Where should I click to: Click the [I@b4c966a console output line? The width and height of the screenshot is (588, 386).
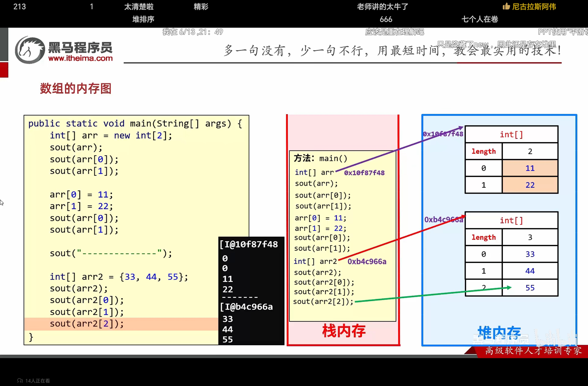pyautogui.click(x=246, y=307)
